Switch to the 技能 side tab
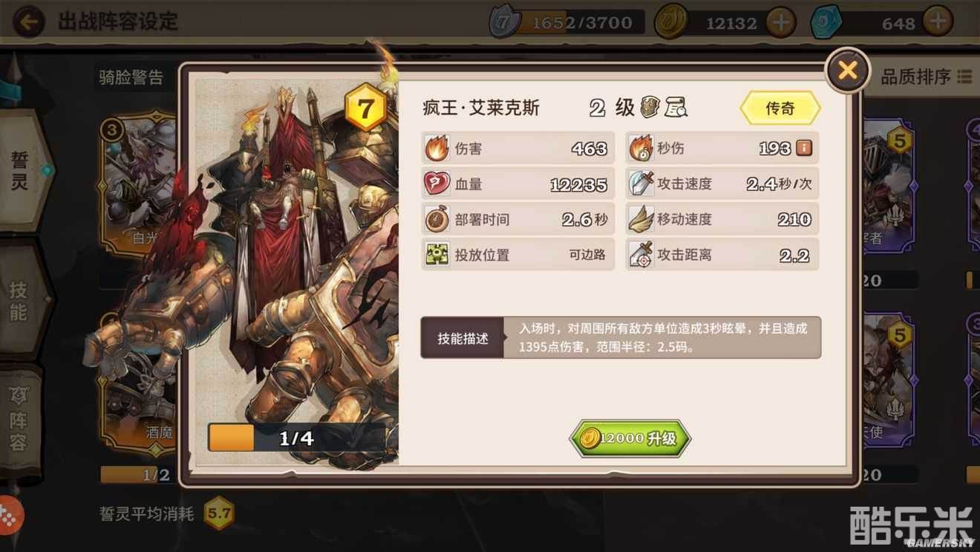Screen dimensions: 980x552 click(x=19, y=299)
